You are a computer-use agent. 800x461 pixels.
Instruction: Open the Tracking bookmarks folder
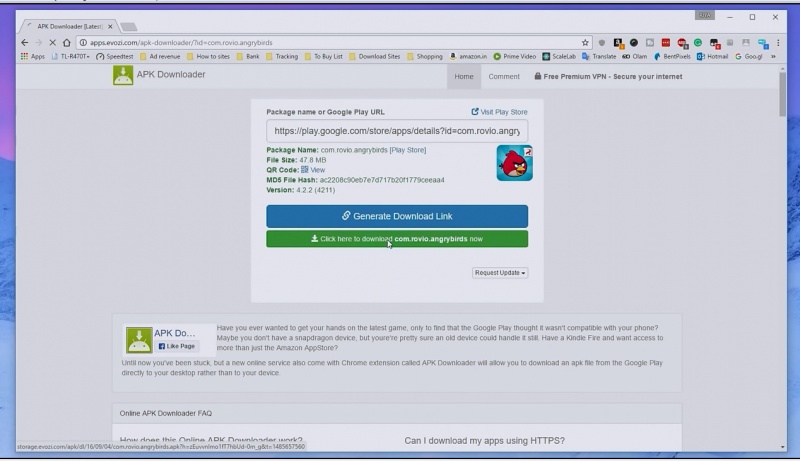(282, 57)
